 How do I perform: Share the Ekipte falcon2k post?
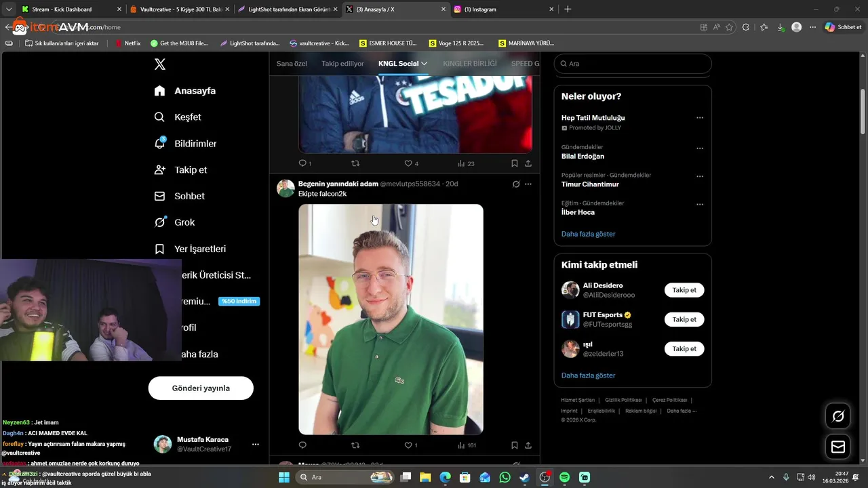coord(528,445)
